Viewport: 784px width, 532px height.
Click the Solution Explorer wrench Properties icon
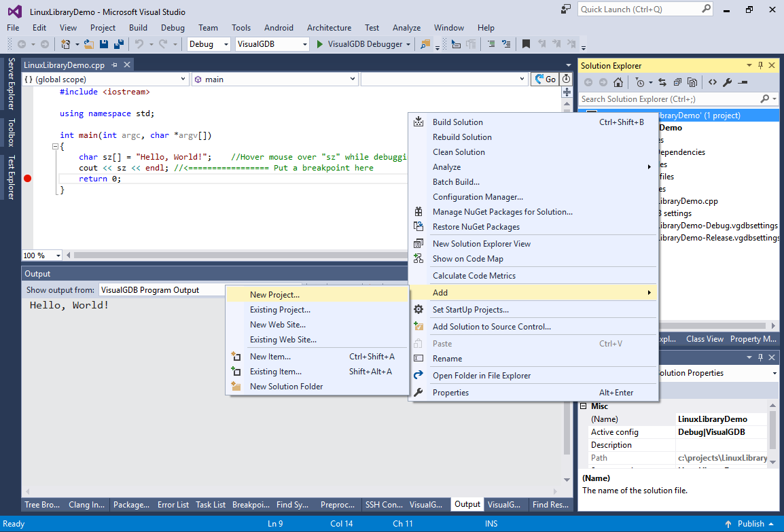728,82
